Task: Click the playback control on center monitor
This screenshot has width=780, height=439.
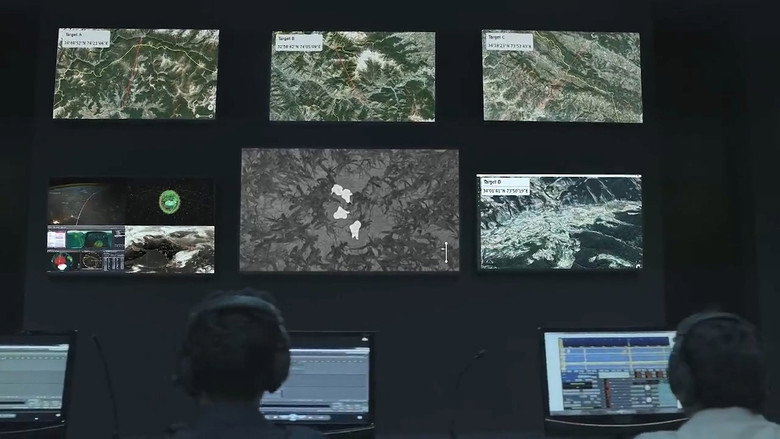Action: point(293,417)
